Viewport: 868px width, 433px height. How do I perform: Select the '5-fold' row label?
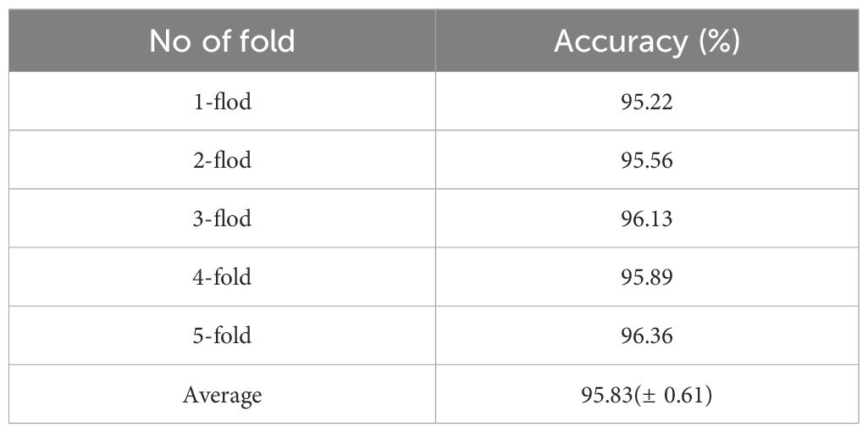[x=222, y=336]
